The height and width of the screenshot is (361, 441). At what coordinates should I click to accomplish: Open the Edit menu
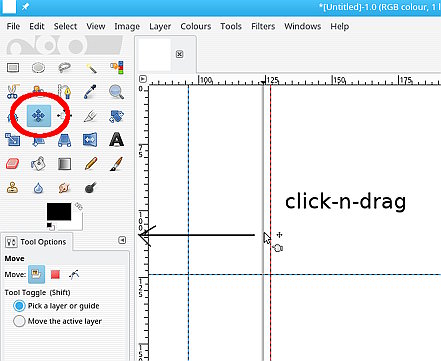coord(37,26)
